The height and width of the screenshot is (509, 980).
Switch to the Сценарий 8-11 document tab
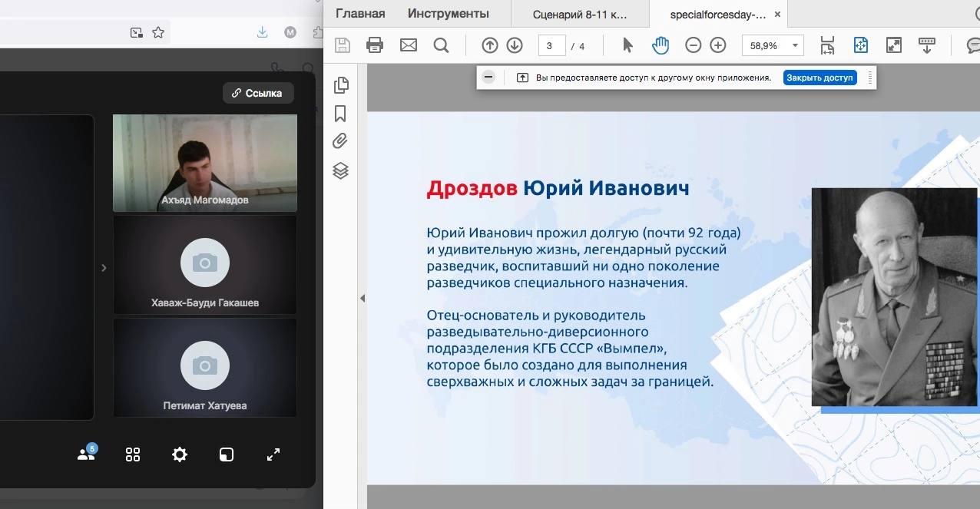coord(579,14)
